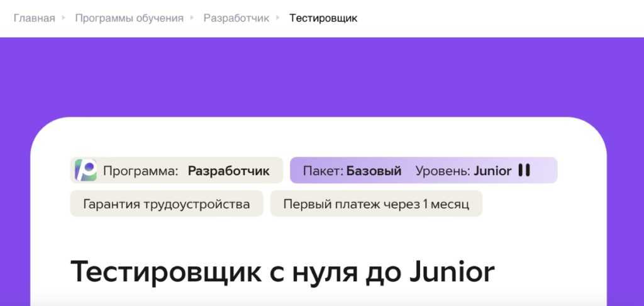
Task: Click the arrow after Программы обучения breadcrumb
Action: click(x=192, y=18)
